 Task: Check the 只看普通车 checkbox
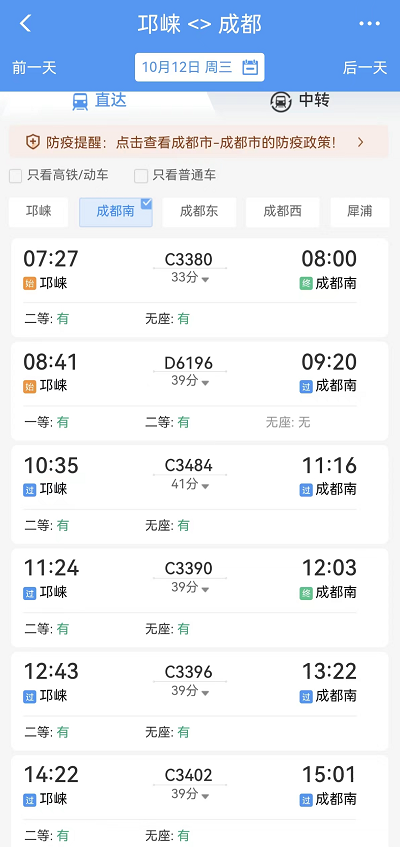tap(141, 176)
